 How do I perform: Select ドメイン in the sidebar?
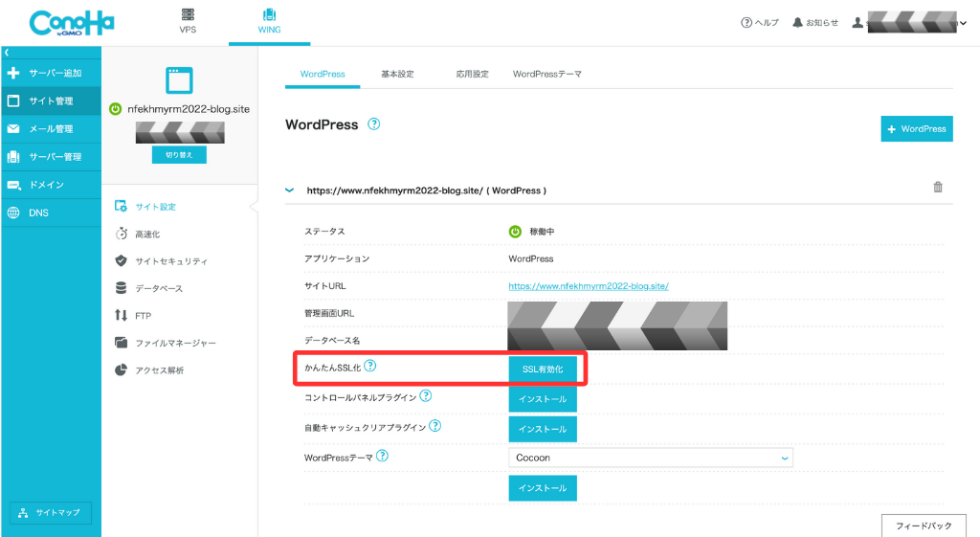(x=51, y=185)
